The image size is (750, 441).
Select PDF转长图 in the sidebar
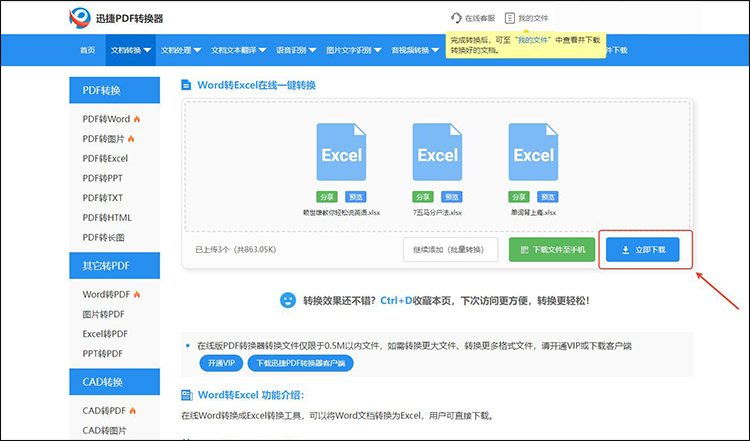click(x=103, y=237)
